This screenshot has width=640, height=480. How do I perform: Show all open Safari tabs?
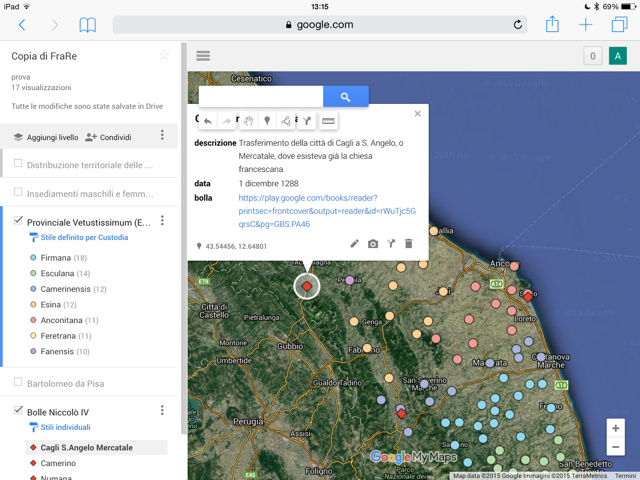(619, 24)
